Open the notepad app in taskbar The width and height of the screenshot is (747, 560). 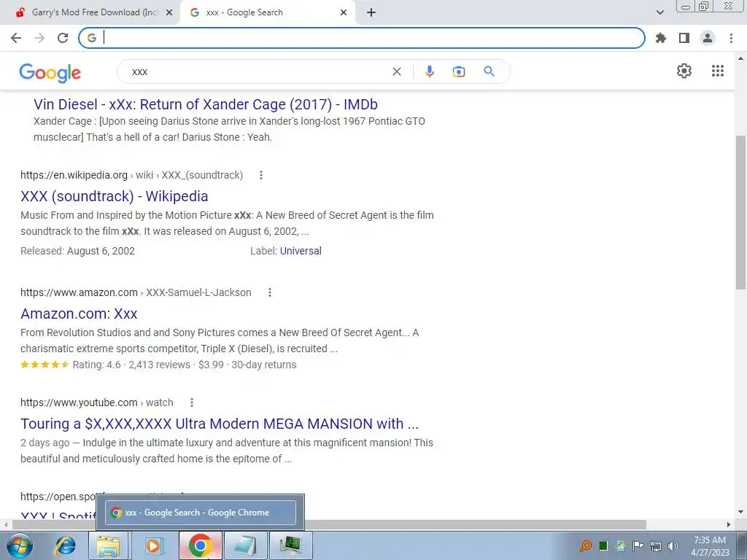point(245,545)
